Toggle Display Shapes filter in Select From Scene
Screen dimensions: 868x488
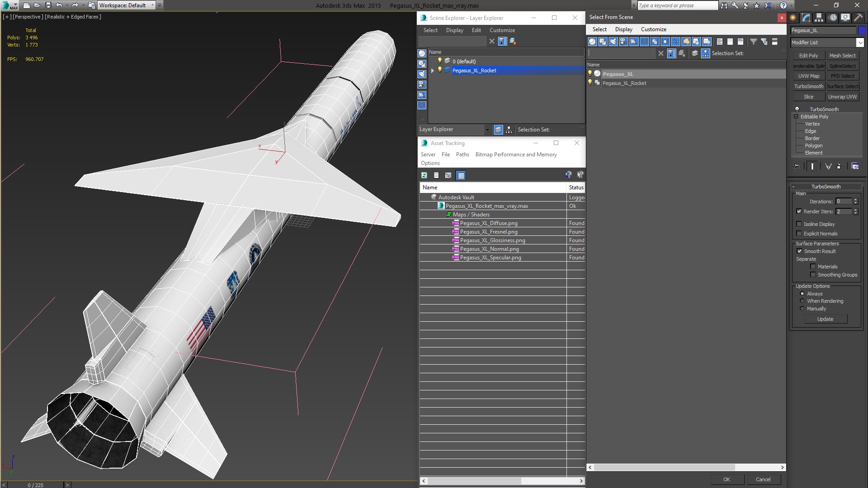(603, 42)
